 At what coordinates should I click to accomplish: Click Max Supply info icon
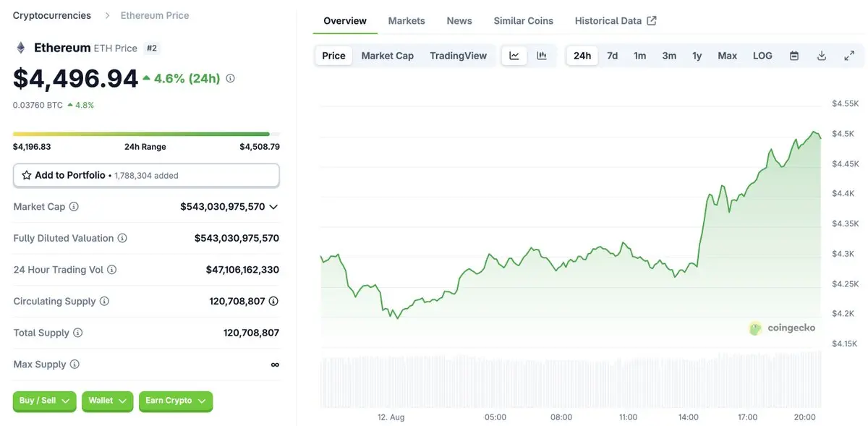[75, 365]
